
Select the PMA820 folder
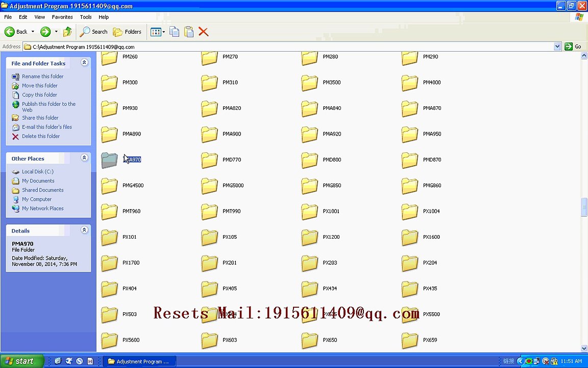(x=221, y=109)
